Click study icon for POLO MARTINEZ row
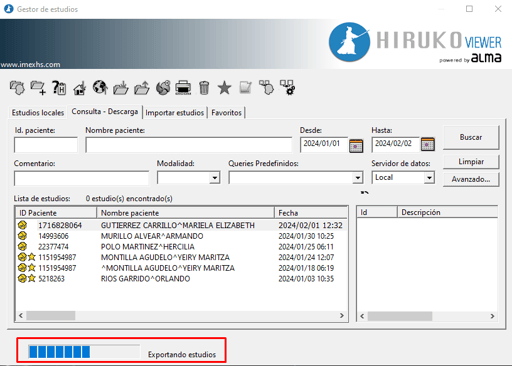Screen dimensions: 512x366 tap(22, 246)
